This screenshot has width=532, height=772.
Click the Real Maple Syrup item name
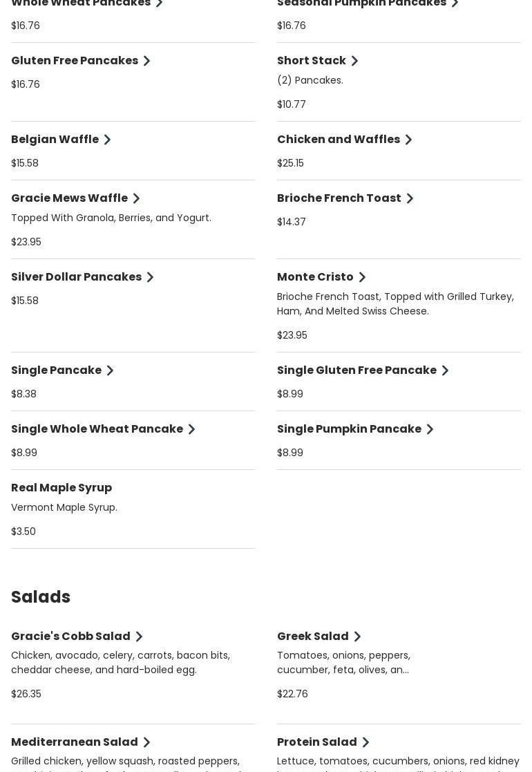[x=61, y=487]
